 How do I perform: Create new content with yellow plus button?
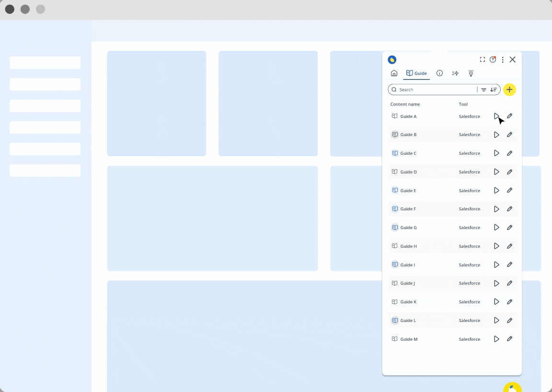coord(509,90)
